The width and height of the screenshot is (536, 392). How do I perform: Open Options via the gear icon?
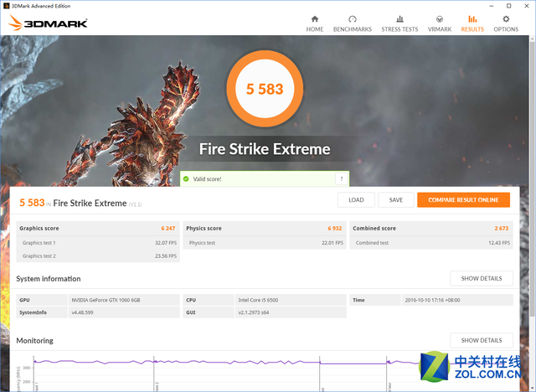point(505,19)
